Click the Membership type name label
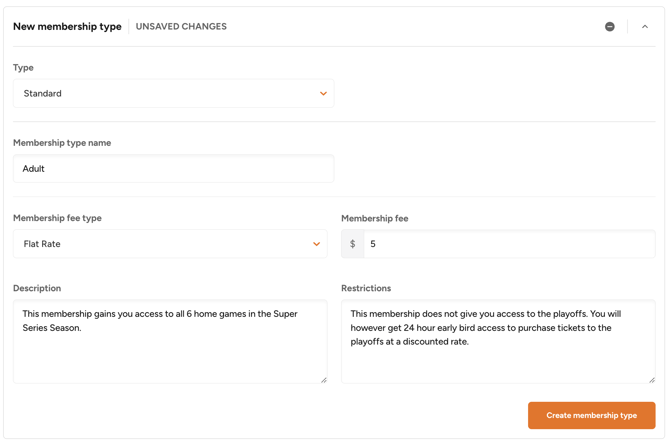Viewport: 670px width, 445px height. tap(62, 143)
